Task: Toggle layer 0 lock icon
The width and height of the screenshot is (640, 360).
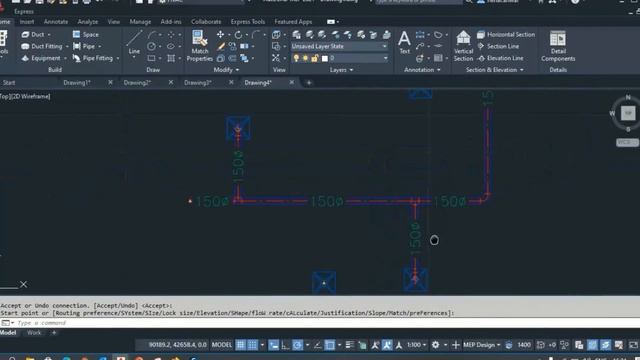Action: [315, 58]
